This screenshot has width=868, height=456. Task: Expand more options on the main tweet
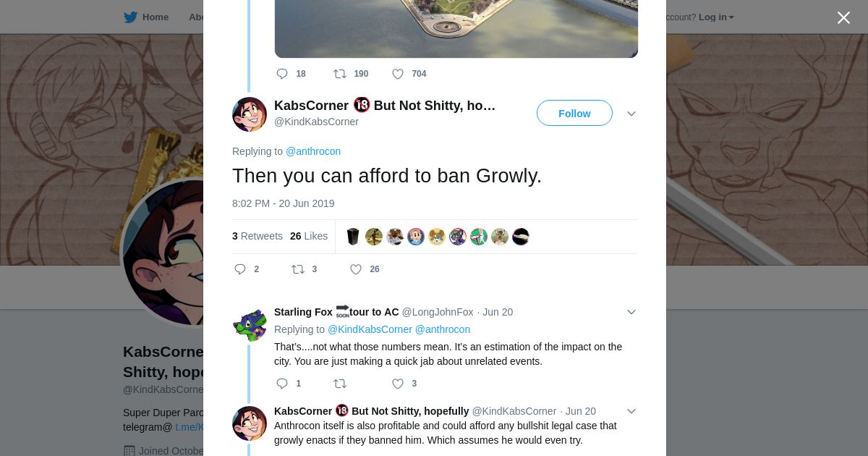point(631,114)
